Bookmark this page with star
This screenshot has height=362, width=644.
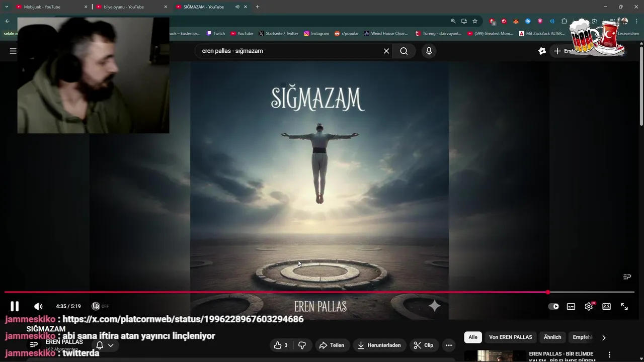(474, 21)
